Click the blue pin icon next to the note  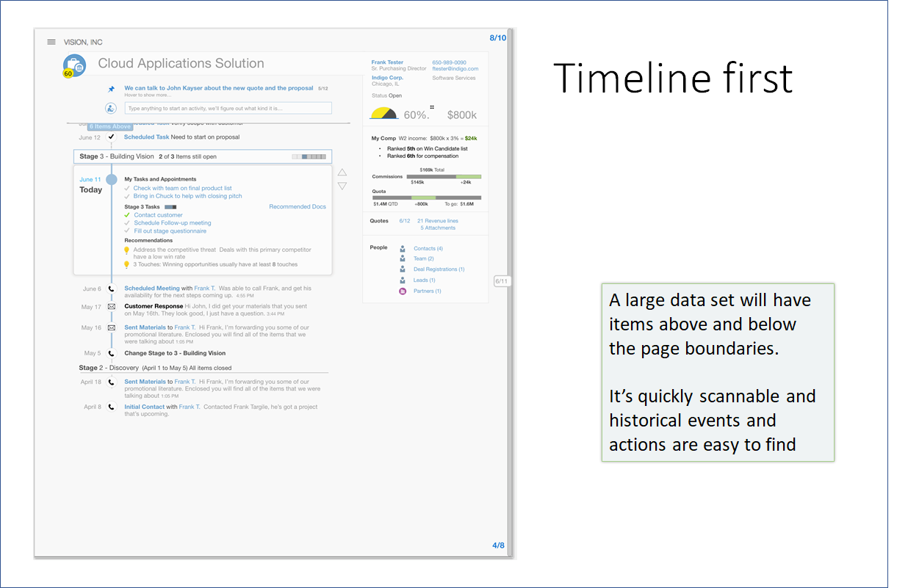112,89
